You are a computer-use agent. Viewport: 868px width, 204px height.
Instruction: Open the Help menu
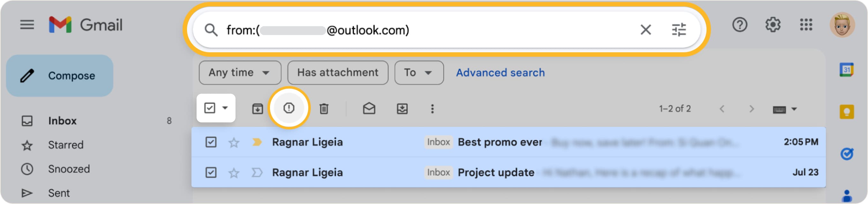[x=740, y=25]
